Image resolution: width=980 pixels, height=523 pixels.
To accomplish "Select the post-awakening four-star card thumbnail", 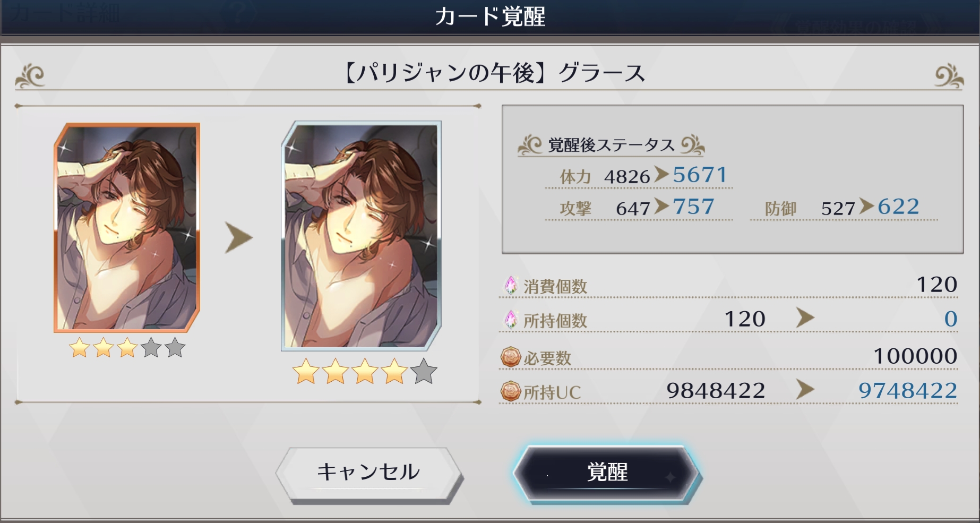I will pos(362,236).
